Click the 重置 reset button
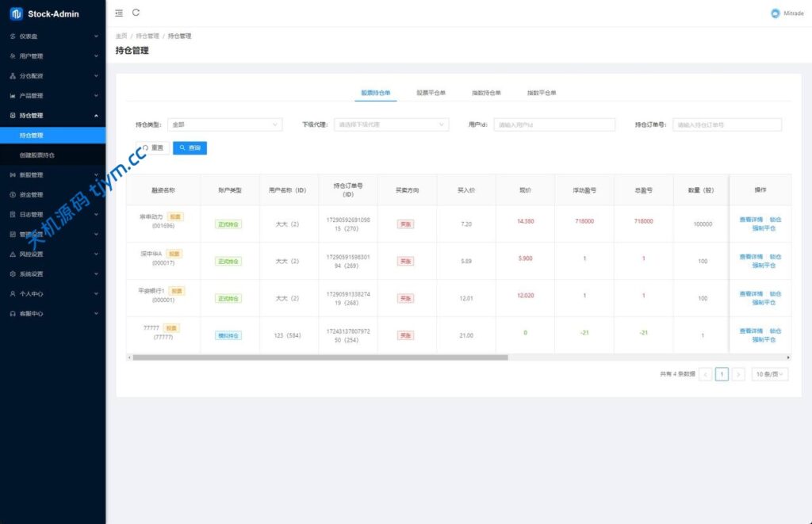812x524 pixels. pos(152,148)
